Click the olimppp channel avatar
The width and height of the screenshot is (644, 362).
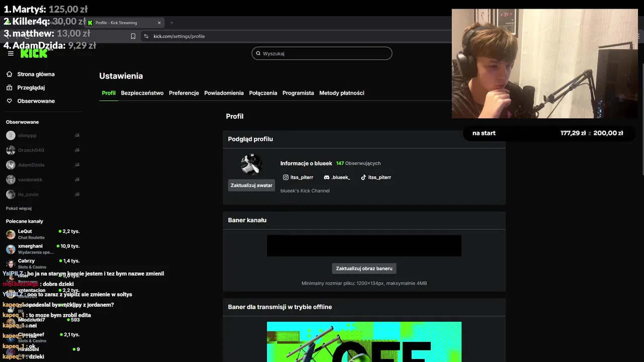click(11, 135)
